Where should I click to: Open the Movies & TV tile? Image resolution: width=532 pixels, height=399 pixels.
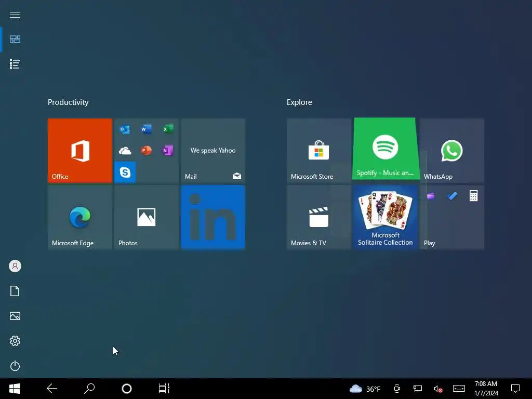tap(318, 217)
